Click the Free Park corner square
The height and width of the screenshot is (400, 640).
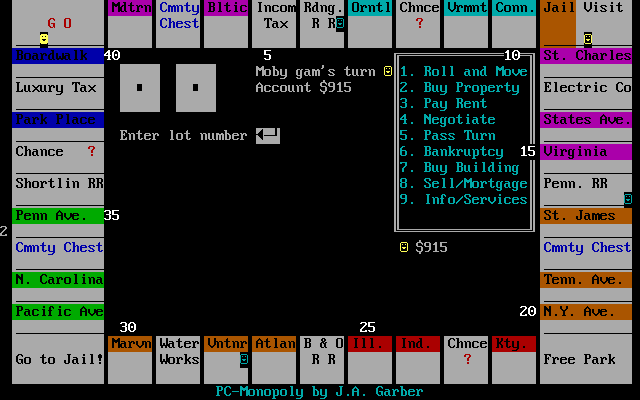click(586, 360)
